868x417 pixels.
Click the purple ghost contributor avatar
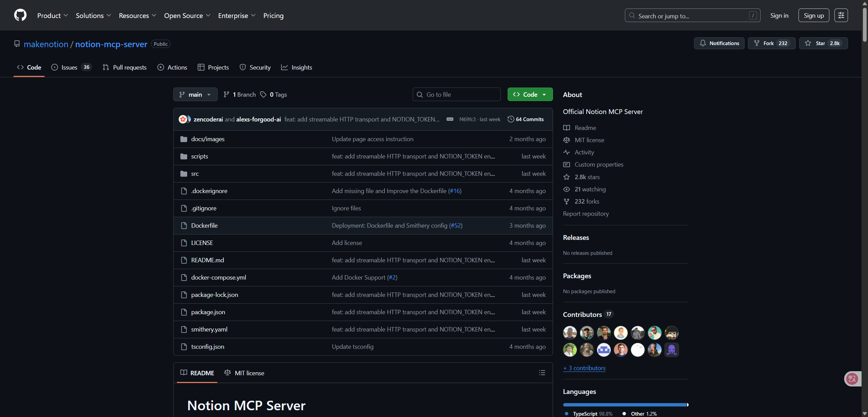tap(671, 350)
